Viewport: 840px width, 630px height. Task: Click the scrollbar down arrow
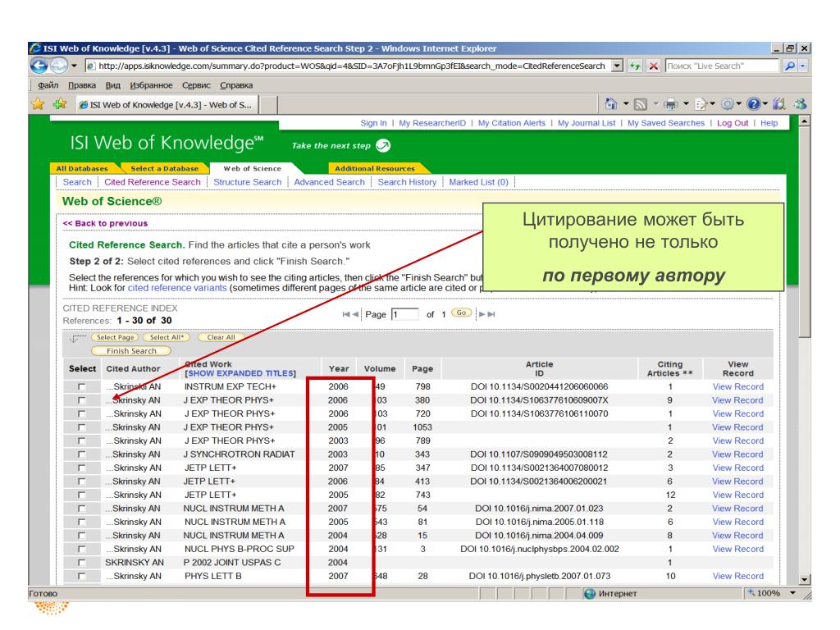coord(804,580)
